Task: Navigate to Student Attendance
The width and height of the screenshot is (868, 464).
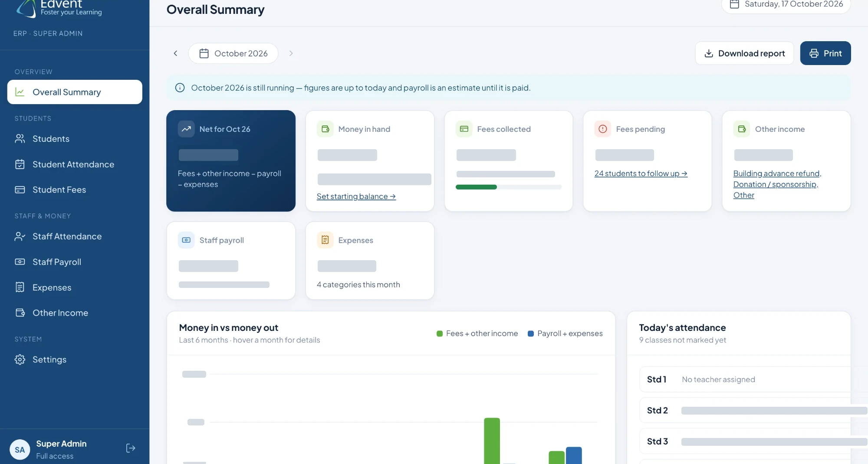Action: point(75,164)
